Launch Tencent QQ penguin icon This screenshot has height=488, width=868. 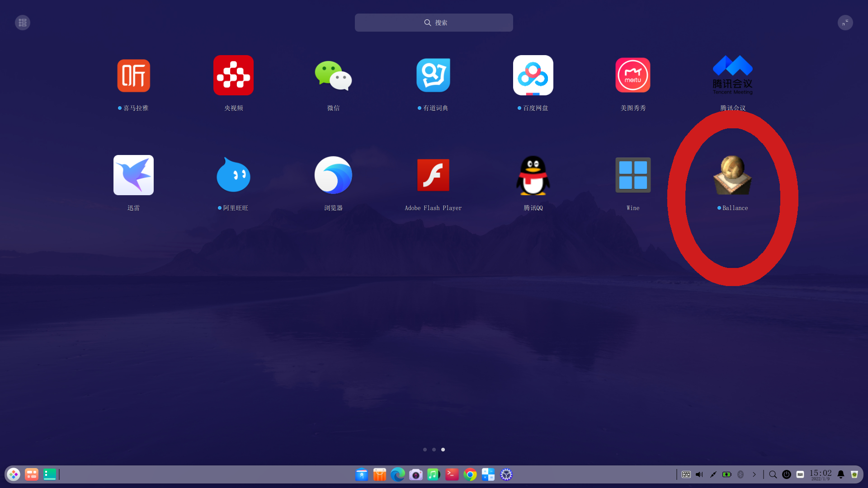click(x=533, y=175)
